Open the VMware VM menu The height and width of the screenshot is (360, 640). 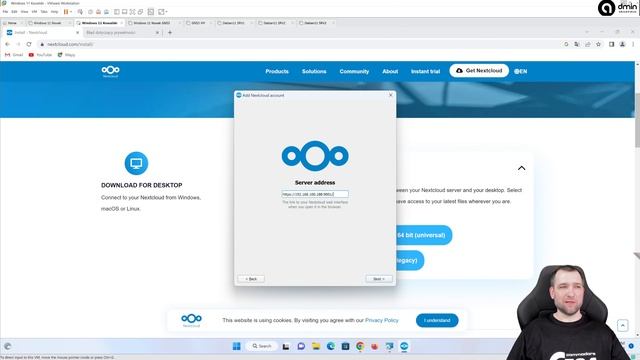34,12
